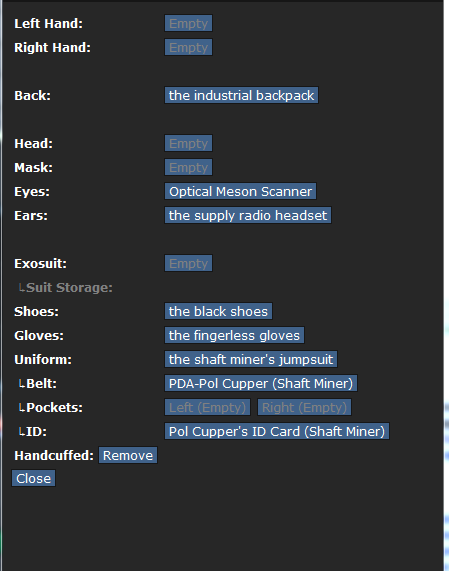
Task: Click the Left (Empty) pocket
Action: [x=207, y=407]
